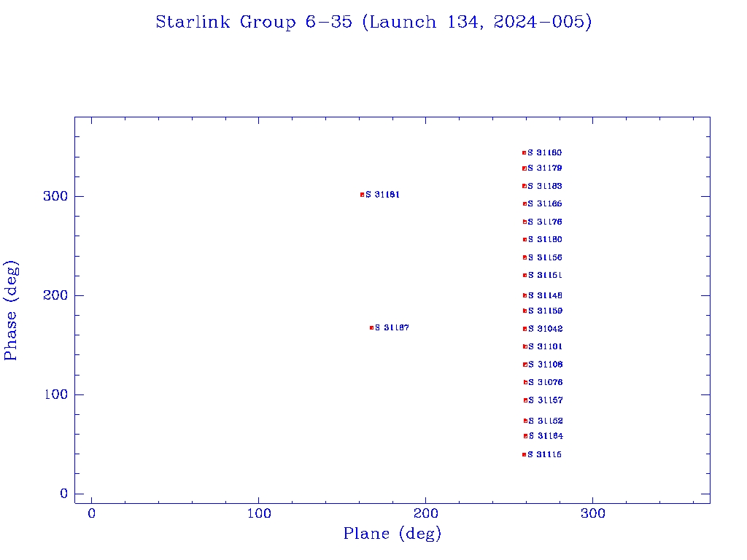Click the Phase axis tick label 0
This screenshot has height=560, width=747.
pos(64,494)
